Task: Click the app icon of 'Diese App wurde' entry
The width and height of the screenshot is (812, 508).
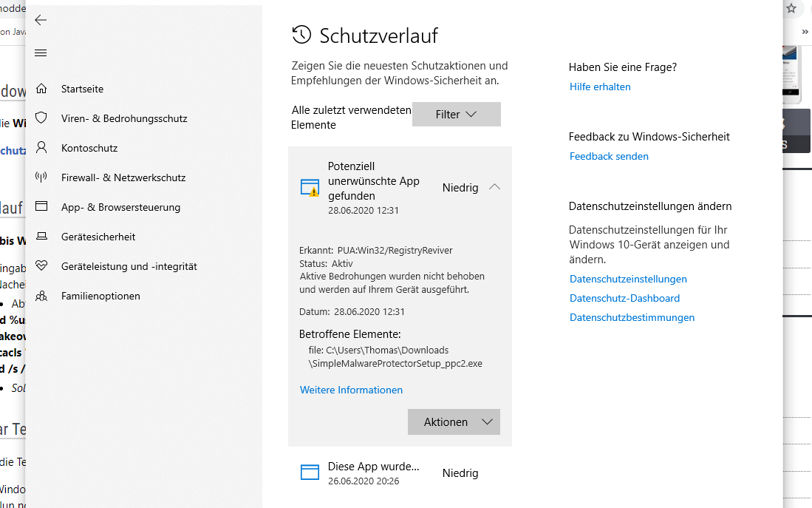Action: 310,473
